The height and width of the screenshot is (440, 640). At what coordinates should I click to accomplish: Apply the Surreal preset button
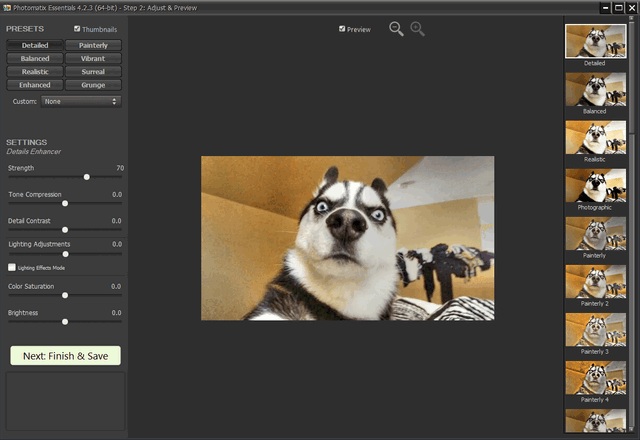pos(93,72)
